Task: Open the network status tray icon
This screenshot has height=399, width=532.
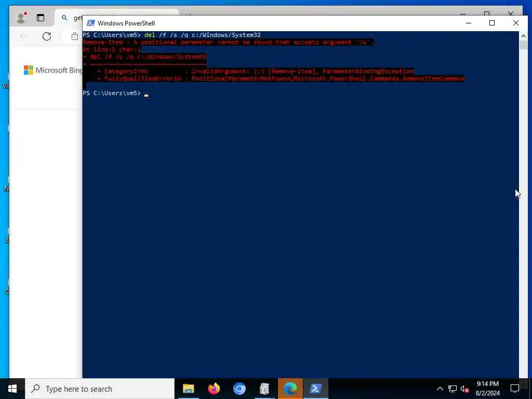Action: click(453, 389)
